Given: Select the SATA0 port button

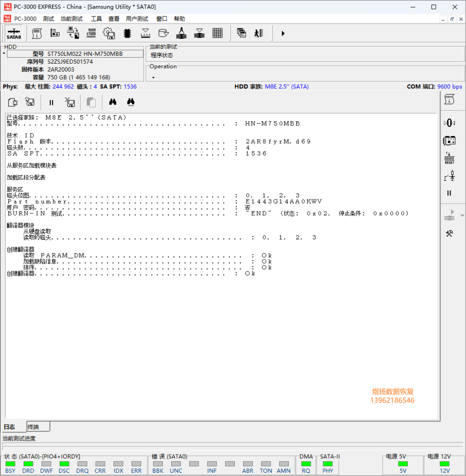Looking at the screenshot, I should (13, 33).
